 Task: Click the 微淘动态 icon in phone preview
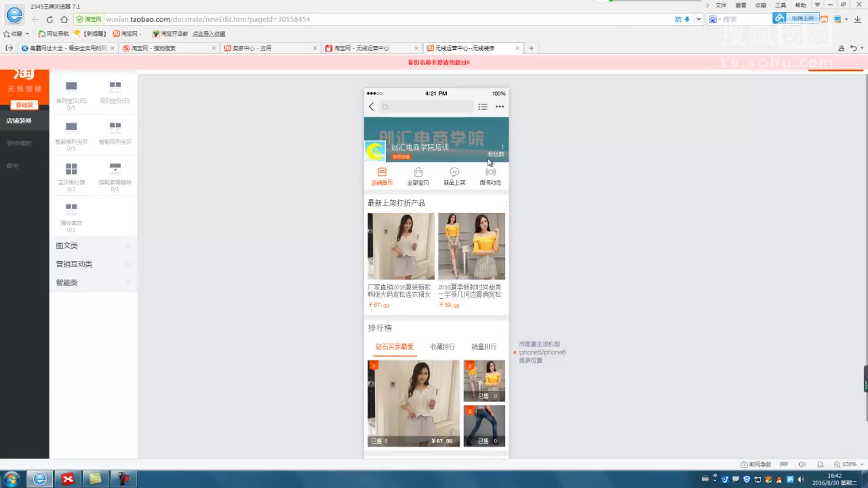[x=491, y=173]
